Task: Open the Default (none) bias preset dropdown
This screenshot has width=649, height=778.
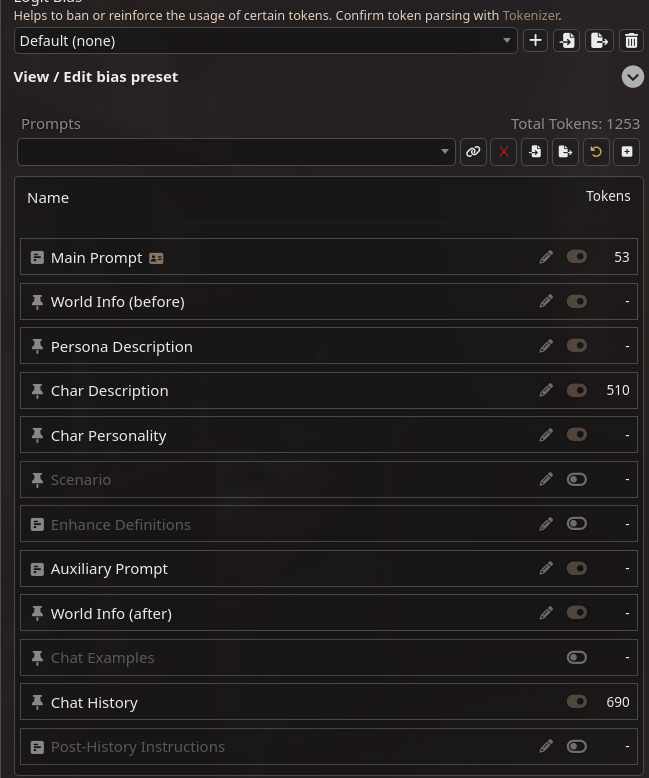Action: pyautogui.click(x=265, y=41)
